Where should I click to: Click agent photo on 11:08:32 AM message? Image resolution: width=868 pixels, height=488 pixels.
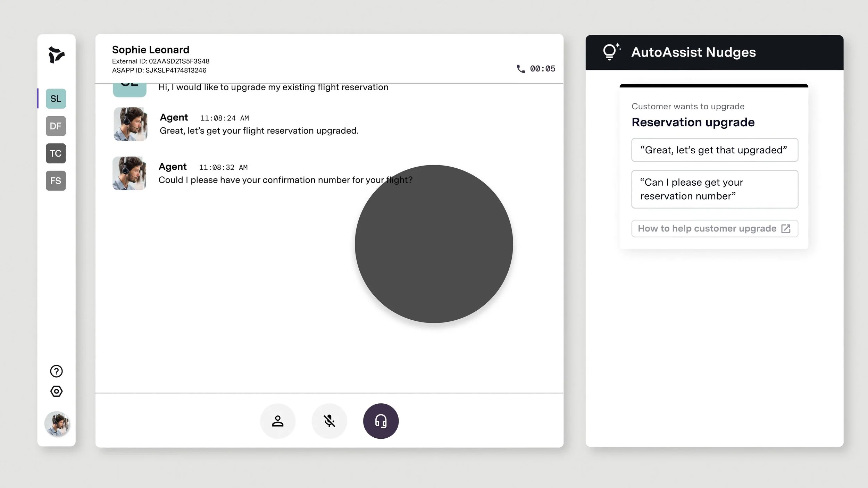click(x=129, y=173)
